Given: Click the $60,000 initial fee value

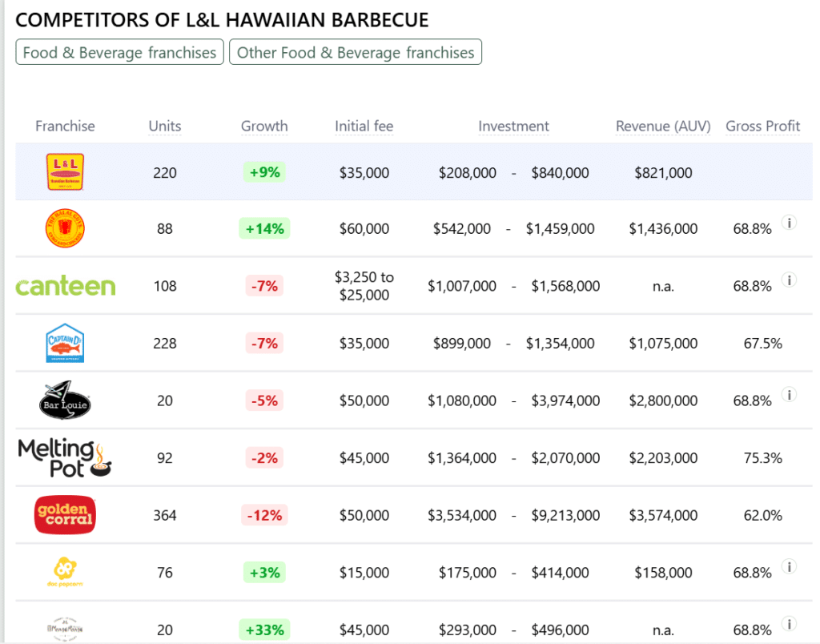Looking at the screenshot, I should click(364, 228).
